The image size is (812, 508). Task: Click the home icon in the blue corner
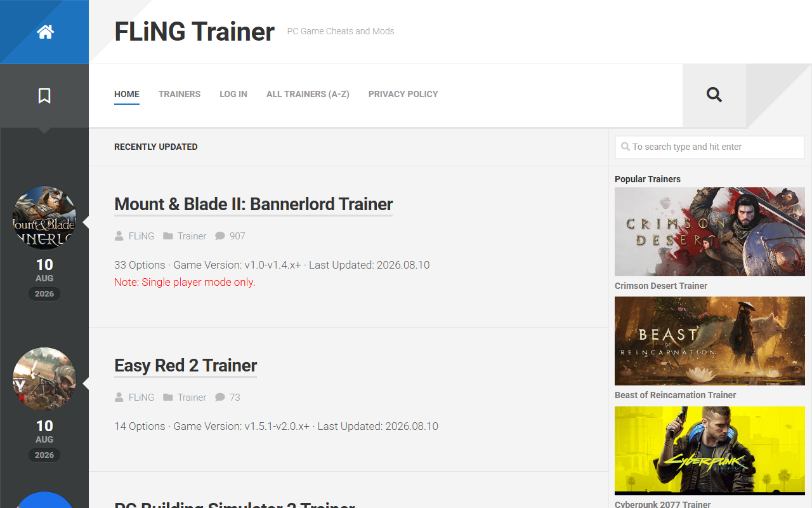coord(45,32)
